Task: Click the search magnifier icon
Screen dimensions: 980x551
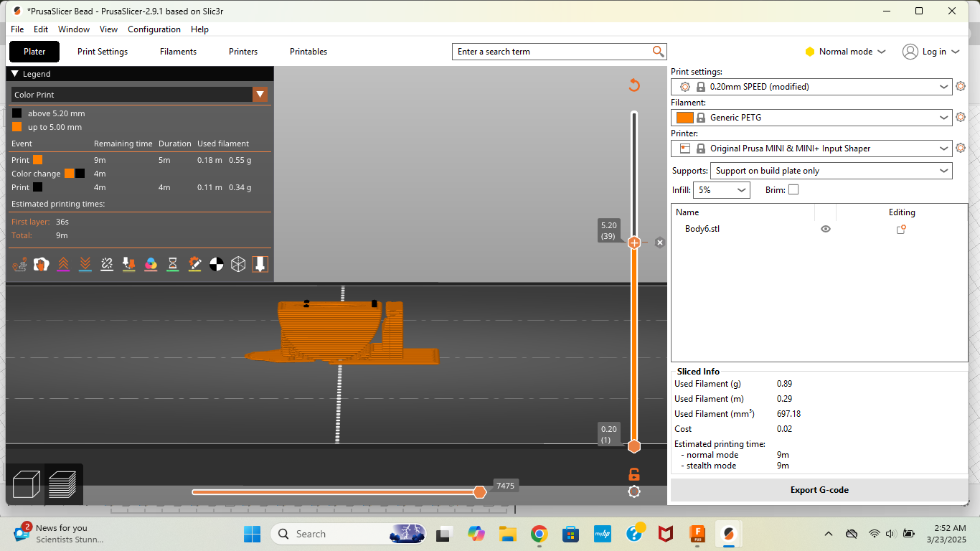Action: click(x=658, y=52)
